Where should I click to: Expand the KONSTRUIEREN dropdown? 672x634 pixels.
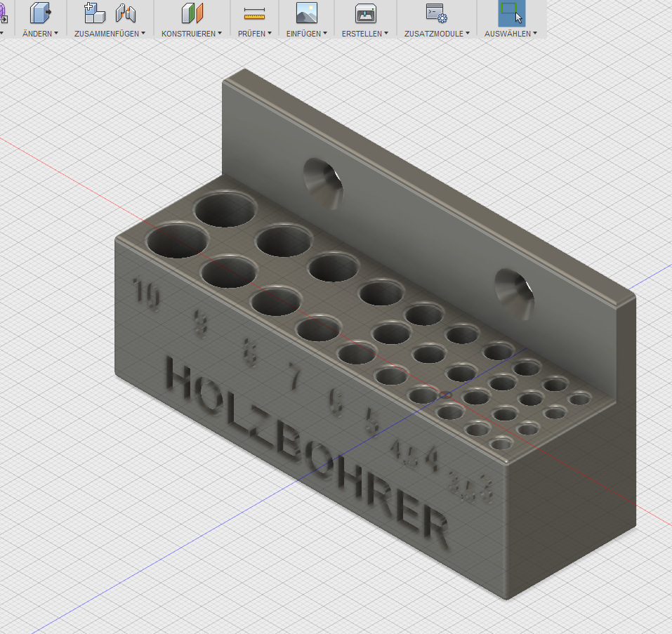click(192, 34)
